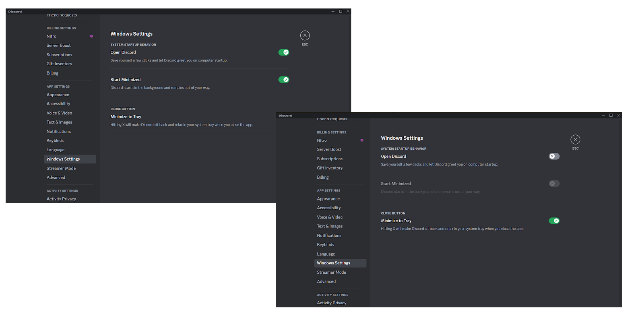Click 'Start Minimized' label in back window
Screen dimensions: 644x320
pos(126,80)
